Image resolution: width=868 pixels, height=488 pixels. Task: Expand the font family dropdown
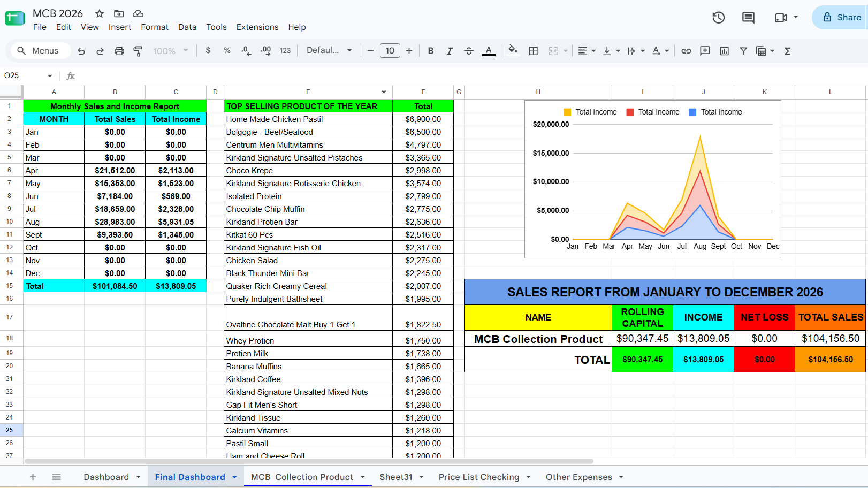click(329, 50)
